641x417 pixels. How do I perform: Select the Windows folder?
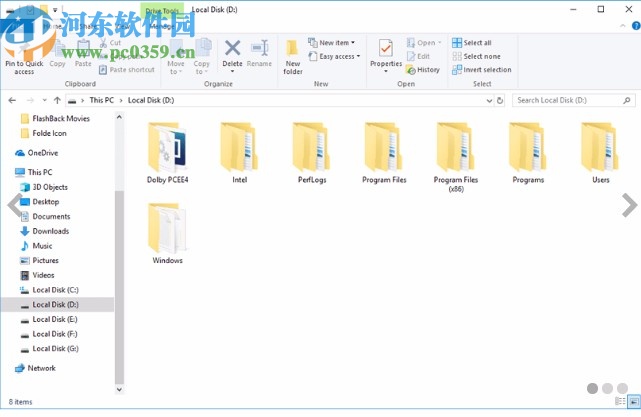[x=168, y=233]
